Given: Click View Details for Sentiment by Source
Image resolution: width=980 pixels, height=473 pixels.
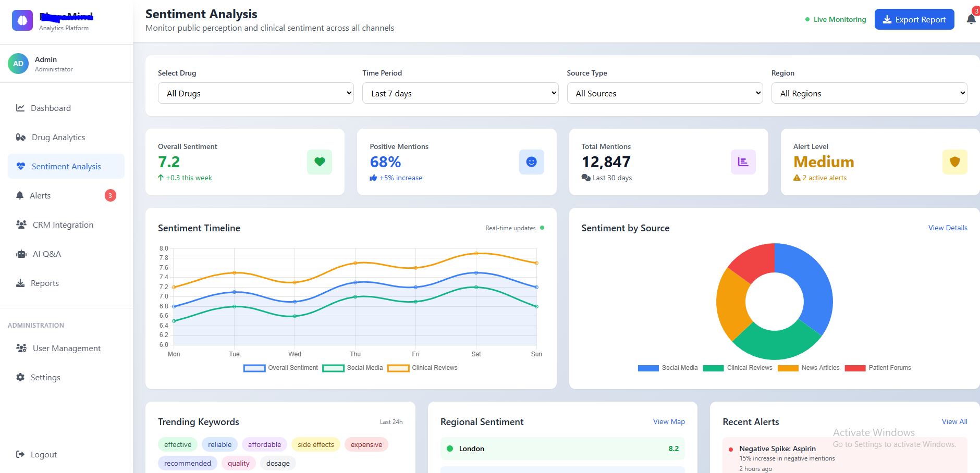Looking at the screenshot, I should 947,228.
